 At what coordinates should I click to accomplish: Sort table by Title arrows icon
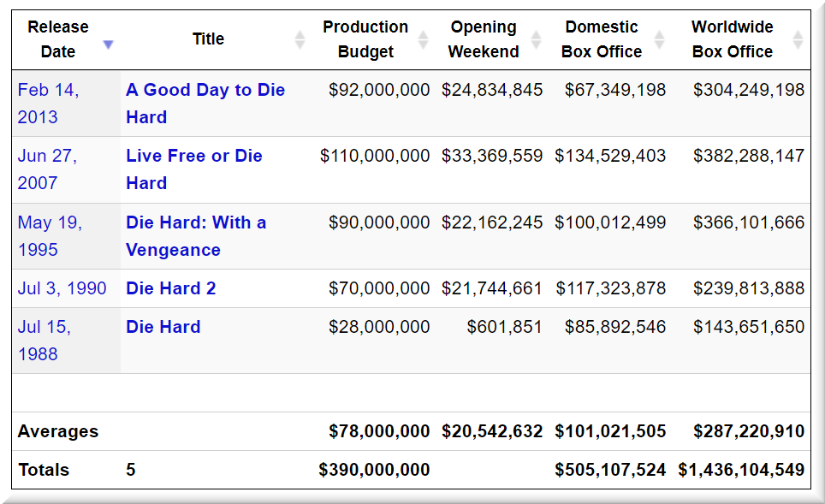coord(300,39)
